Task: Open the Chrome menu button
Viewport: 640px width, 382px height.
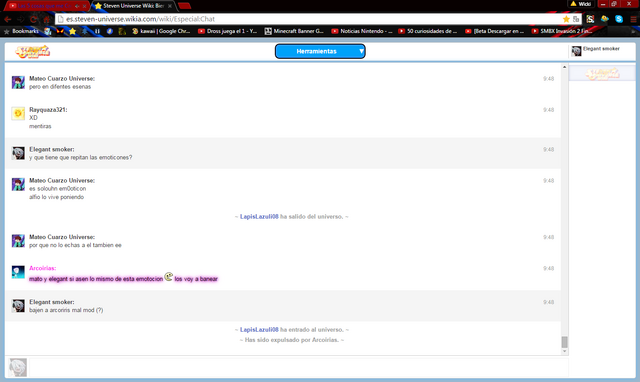Action: [633, 19]
